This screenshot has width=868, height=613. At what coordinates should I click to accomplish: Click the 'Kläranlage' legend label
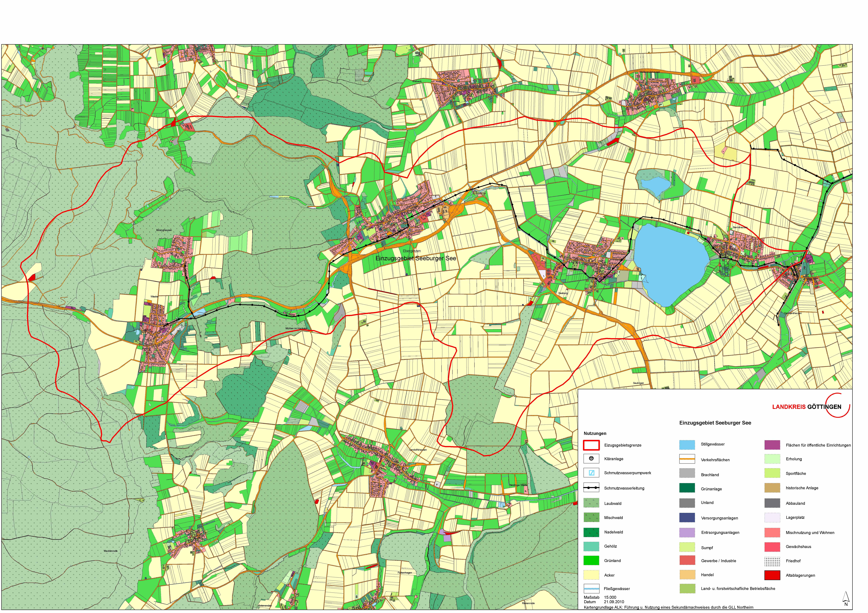tap(614, 459)
